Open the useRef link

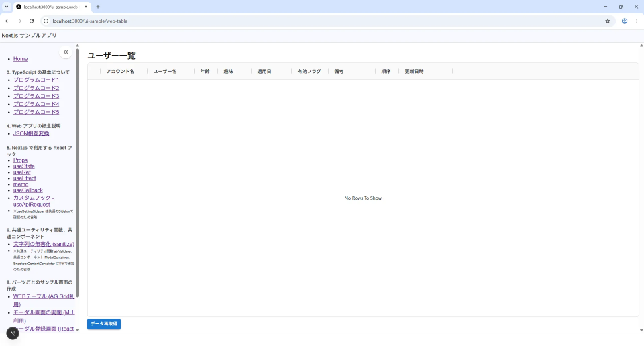(21, 172)
